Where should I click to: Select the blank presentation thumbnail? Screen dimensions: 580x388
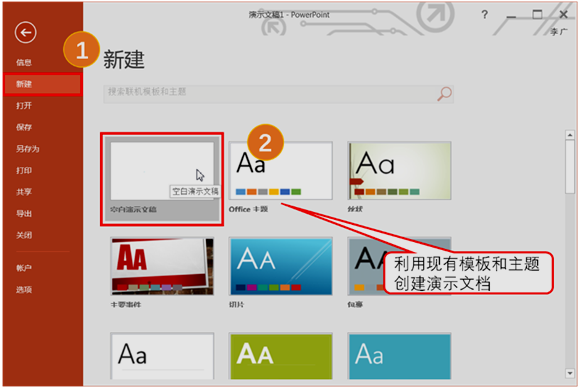point(162,171)
